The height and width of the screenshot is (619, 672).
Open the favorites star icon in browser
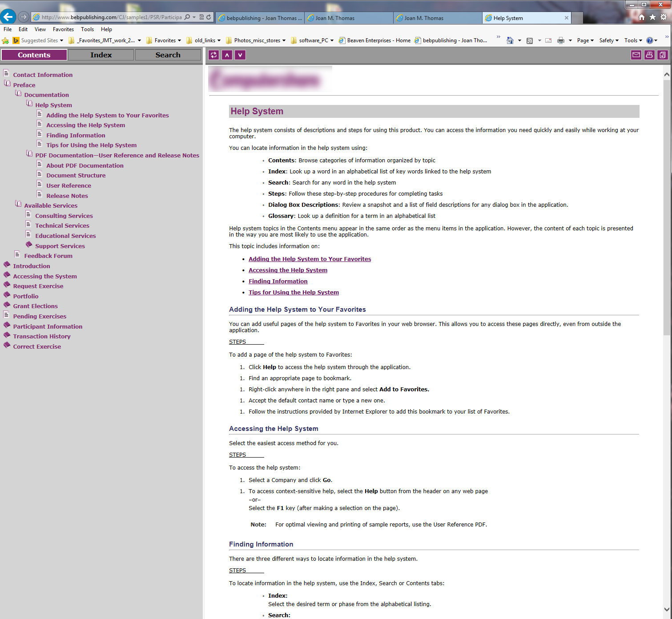[652, 17]
